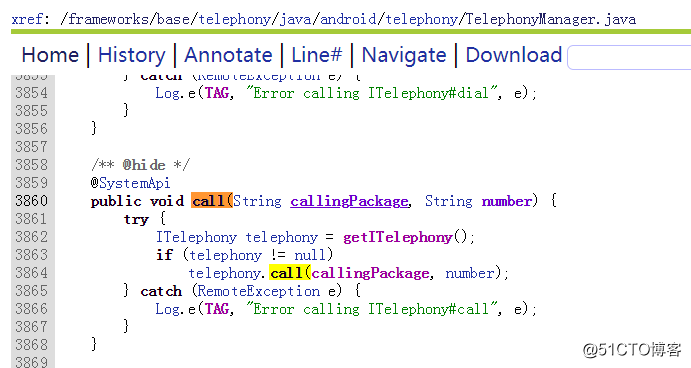Open 'TAG' symbol on line 3854
This screenshot has width=691, height=368.
(x=217, y=93)
